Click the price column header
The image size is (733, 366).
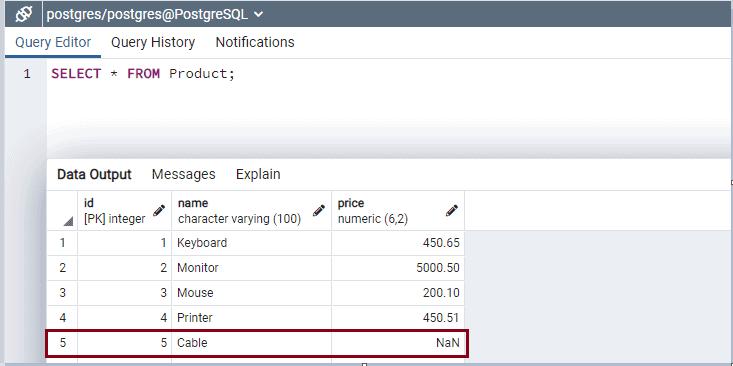click(x=398, y=211)
